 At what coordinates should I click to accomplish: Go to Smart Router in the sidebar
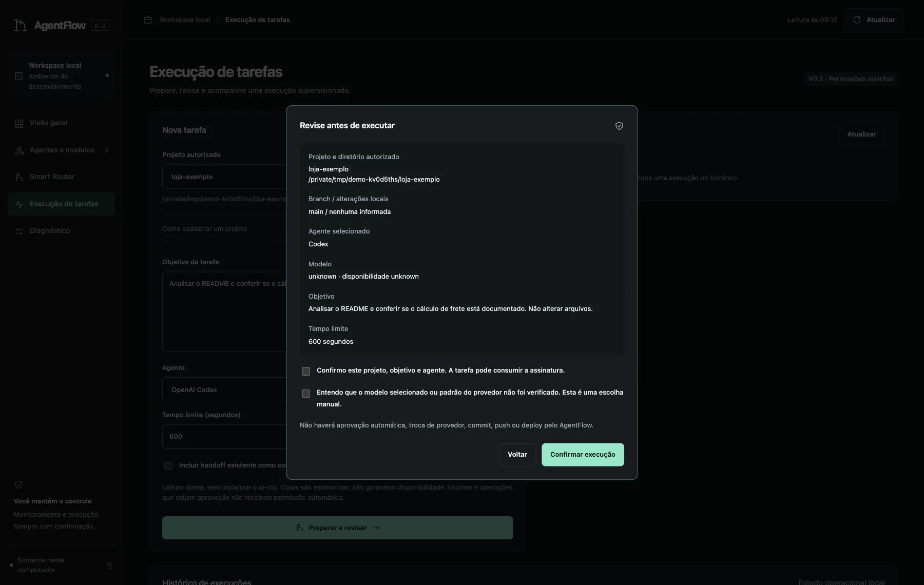(61, 177)
